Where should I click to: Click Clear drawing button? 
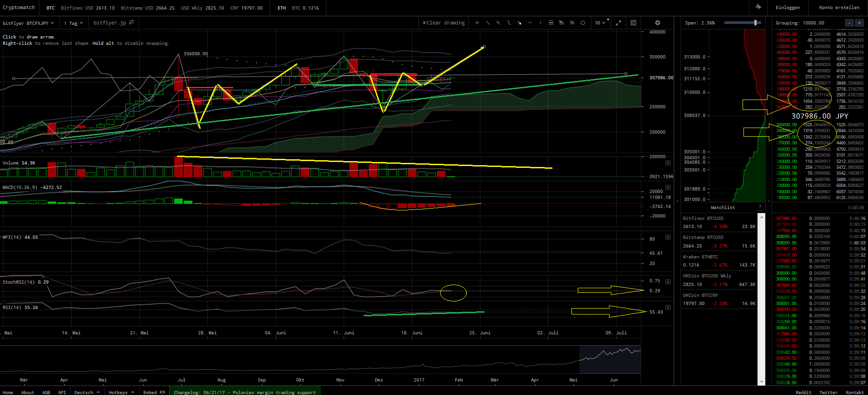pos(444,23)
